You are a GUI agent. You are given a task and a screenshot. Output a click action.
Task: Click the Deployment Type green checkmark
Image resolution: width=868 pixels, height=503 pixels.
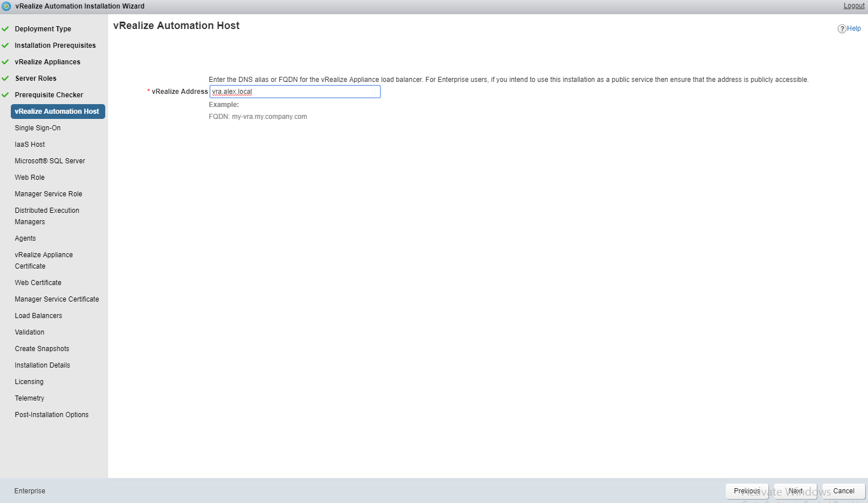tap(5, 29)
